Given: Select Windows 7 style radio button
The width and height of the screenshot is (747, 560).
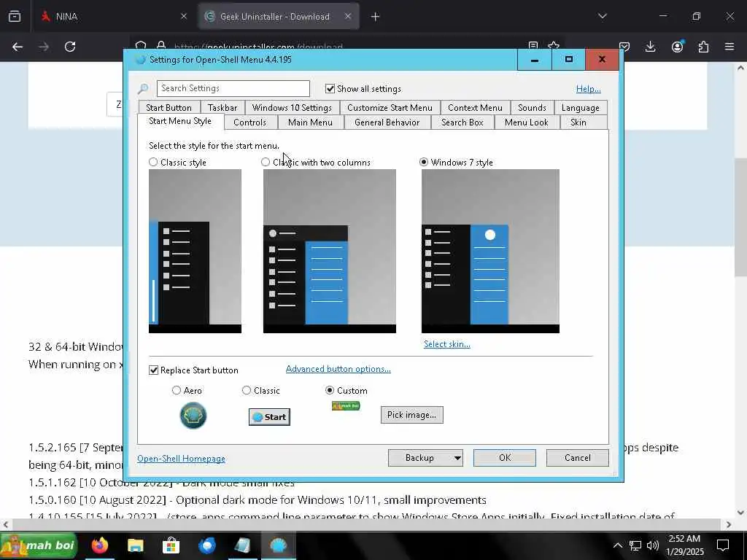Looking at the screenshot, I should point(424,162).
